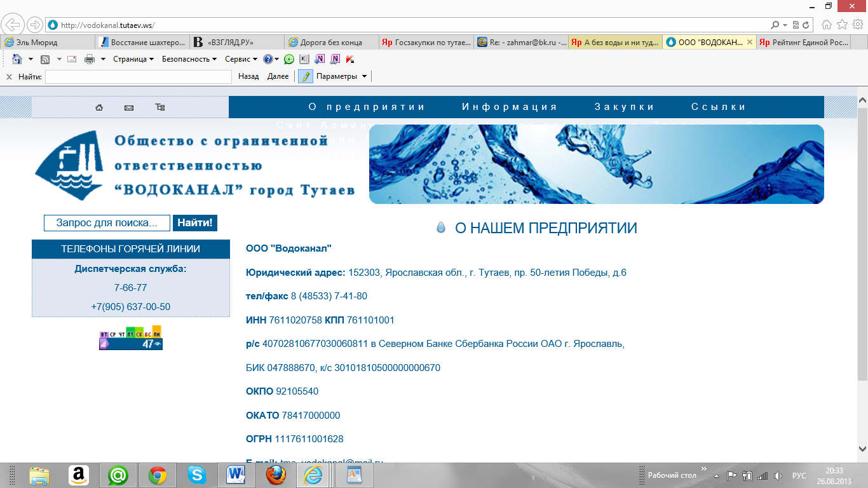This screenshot has height=488, width=868.
Task: Click 'Назад' in the Find bar
Action: [248, 76]
